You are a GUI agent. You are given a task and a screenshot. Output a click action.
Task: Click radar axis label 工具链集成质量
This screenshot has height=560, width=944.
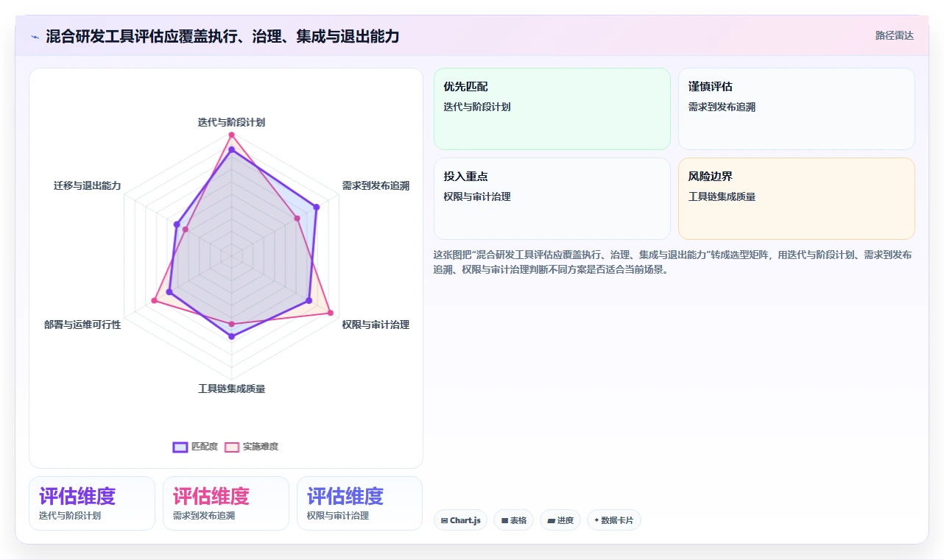231,389
